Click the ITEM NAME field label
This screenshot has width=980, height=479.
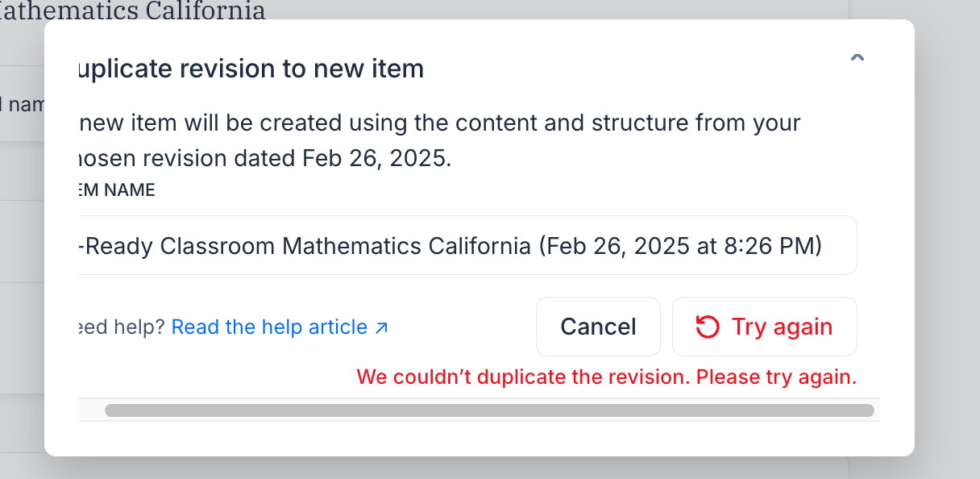[117, 190]
